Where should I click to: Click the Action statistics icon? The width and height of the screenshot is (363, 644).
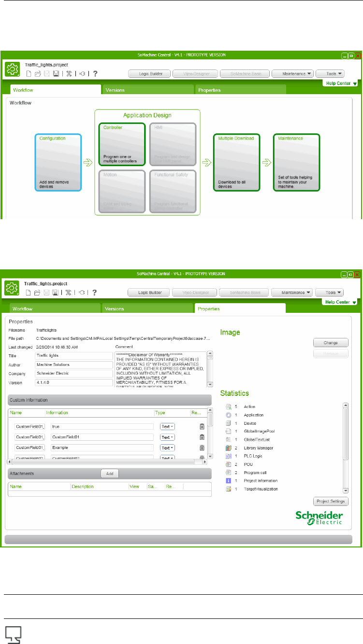(229, 407)
